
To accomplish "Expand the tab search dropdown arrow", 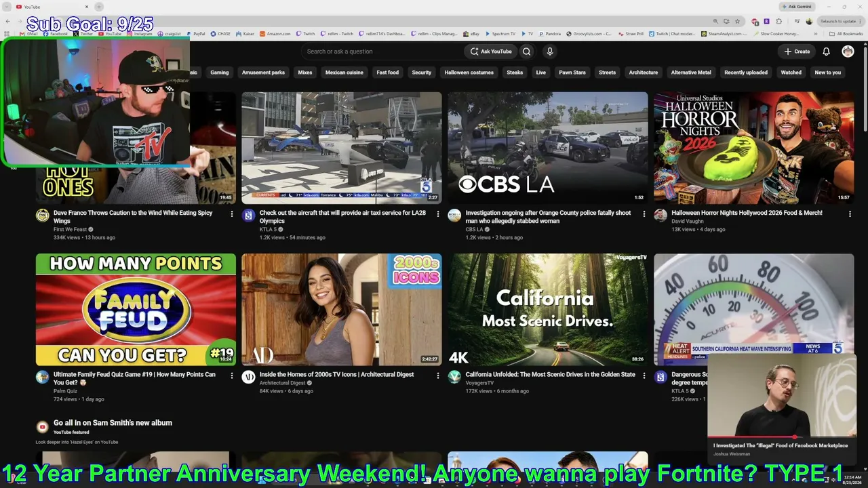I will 7,7.
